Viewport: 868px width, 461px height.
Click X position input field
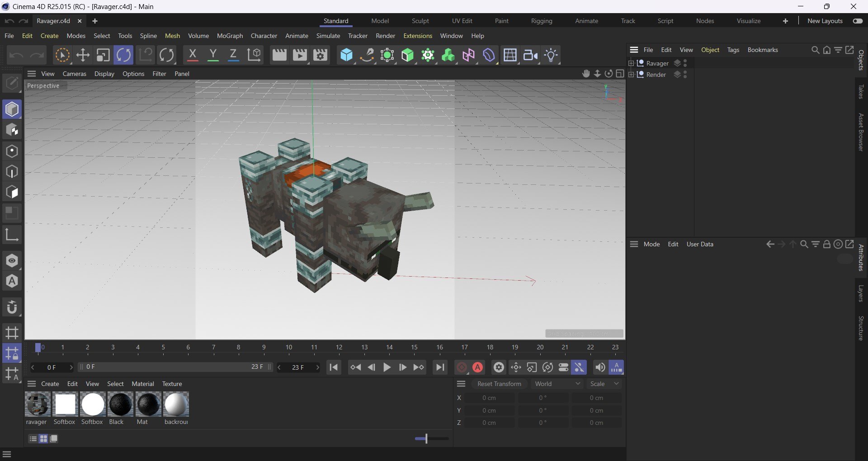[x=489, y=398]
